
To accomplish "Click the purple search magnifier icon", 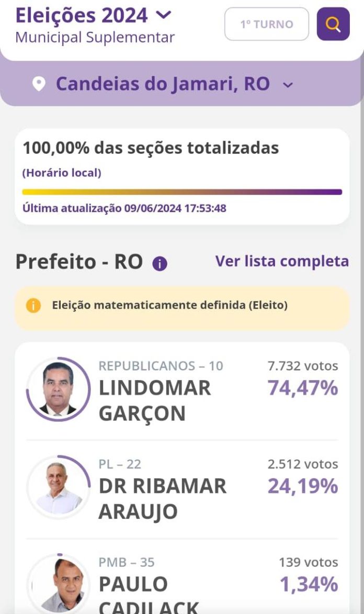I will pos(333,24).
